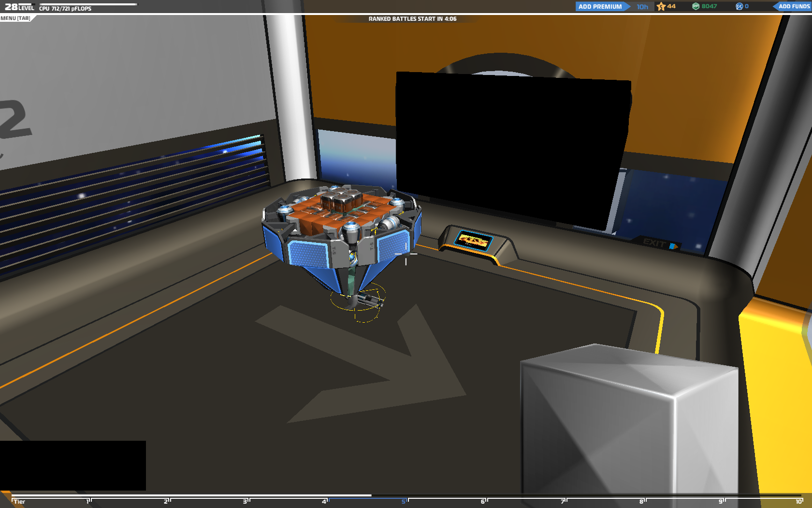This screenshot has width=812, height=508.
Task: Click the orange garage console screen
Action: point(473,240)
